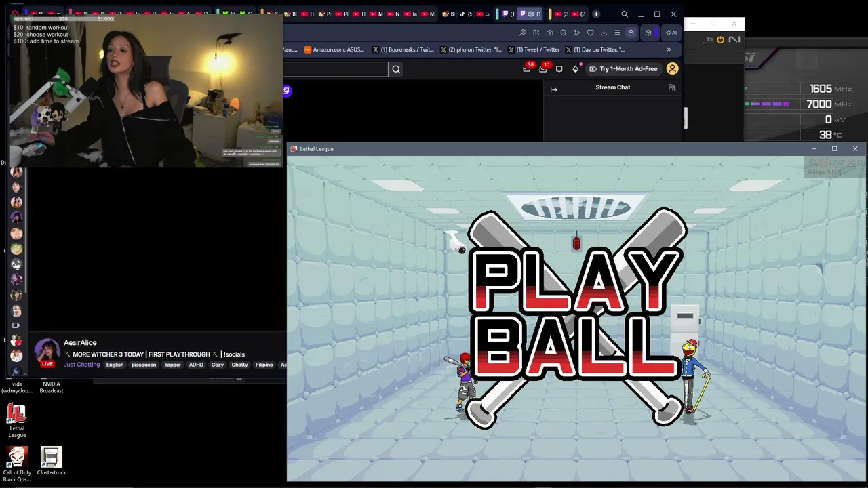Open the Twitch user avatar menu

672,68
